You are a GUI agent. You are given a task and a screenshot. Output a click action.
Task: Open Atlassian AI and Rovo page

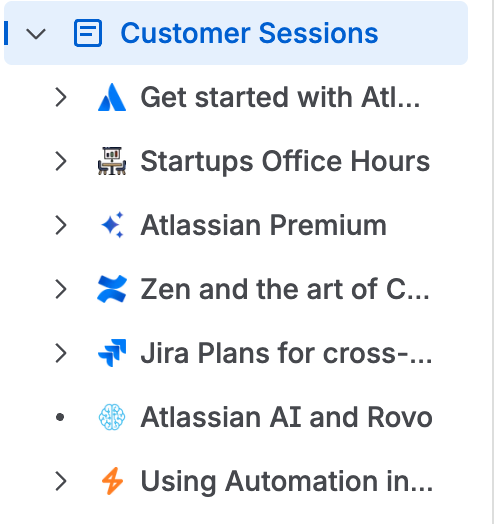[x=286, y=417]
